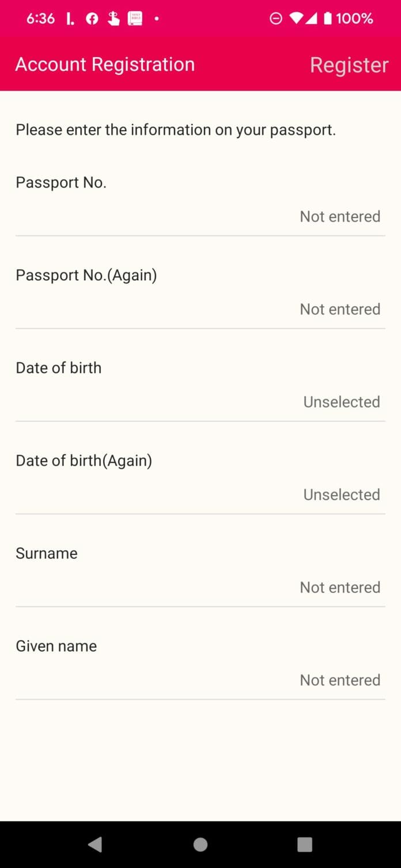This screenshot has width=401, height=868.
Task: Open the Do Not Disturb status icon
Action: pyautogui.click(x=276, y=18)
